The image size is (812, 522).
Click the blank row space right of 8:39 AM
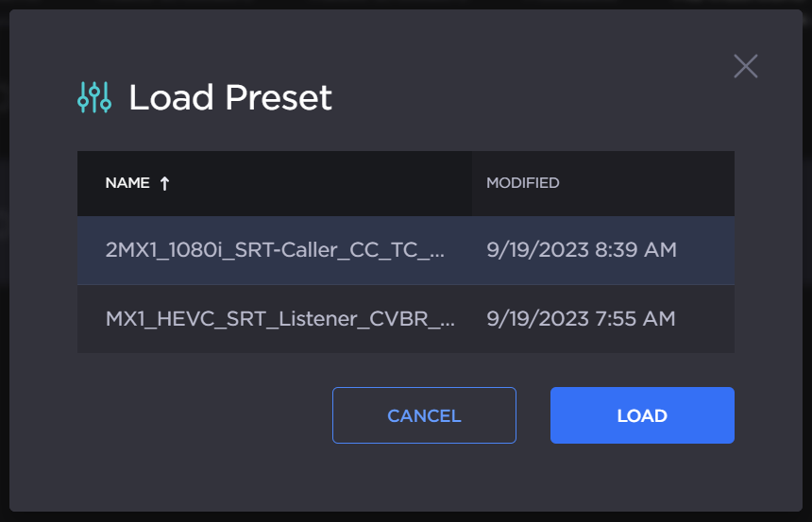[706, 250]
